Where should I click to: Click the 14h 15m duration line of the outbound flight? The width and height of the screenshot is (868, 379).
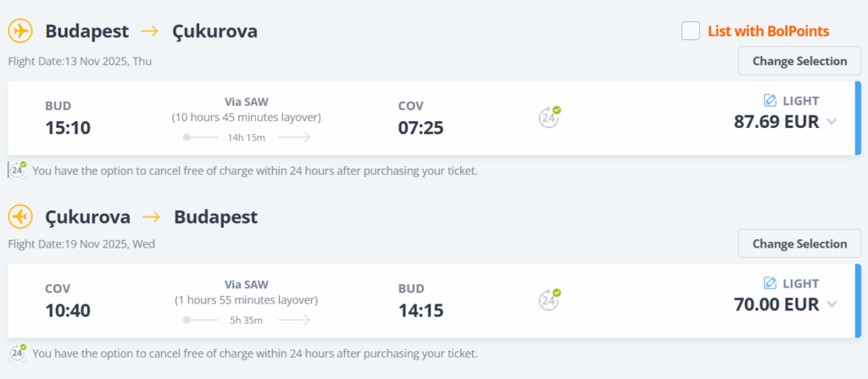[247, 137]
